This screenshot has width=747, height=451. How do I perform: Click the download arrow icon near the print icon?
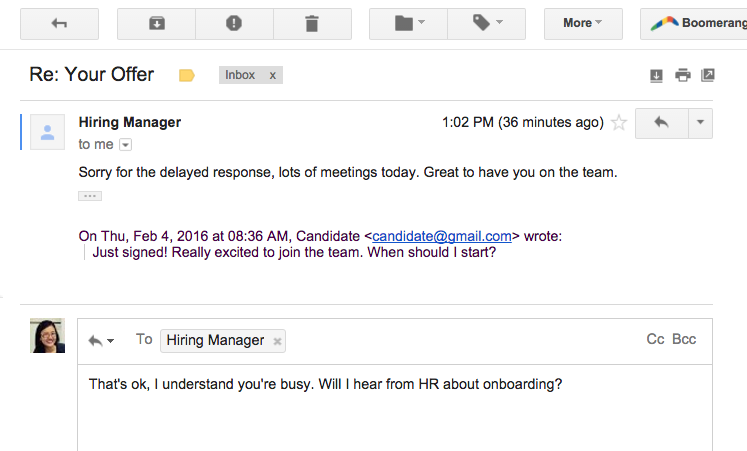coord(657,75)
